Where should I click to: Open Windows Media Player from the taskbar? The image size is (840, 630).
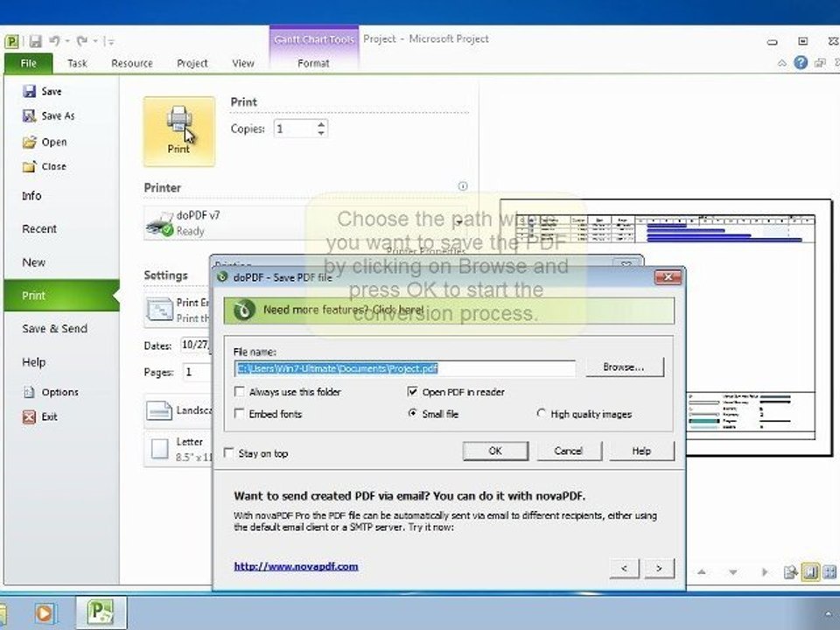(44, 613)
